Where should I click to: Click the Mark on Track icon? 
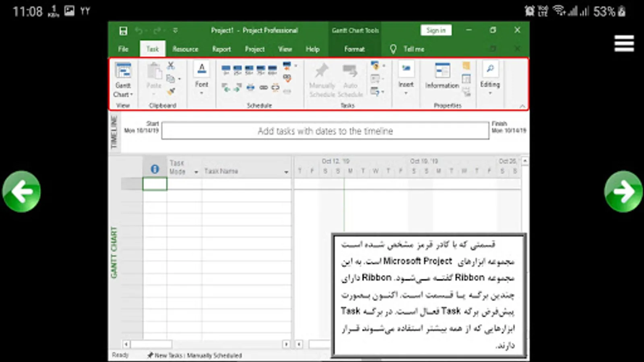coord(287,65)
